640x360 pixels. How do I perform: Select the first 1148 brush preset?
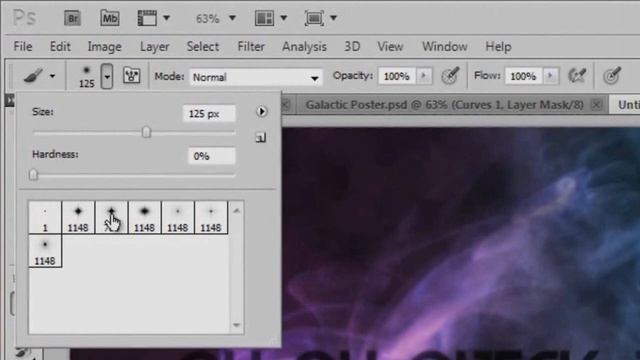(x=78, y=218)
